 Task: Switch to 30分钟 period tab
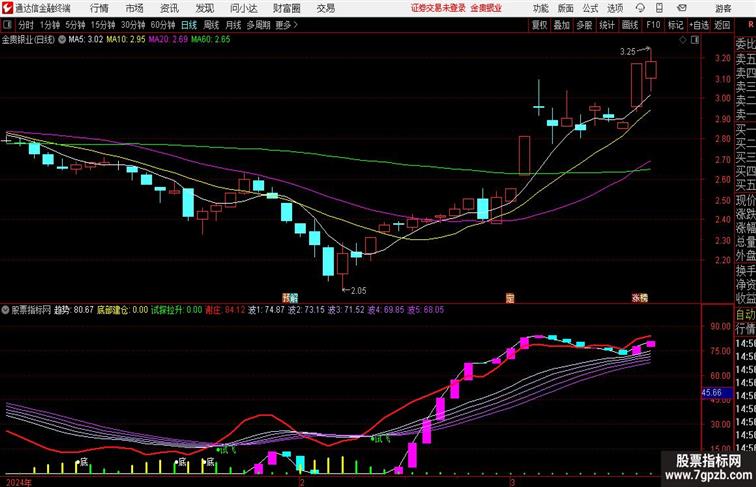pyautogui.click(x=133, y=25)
